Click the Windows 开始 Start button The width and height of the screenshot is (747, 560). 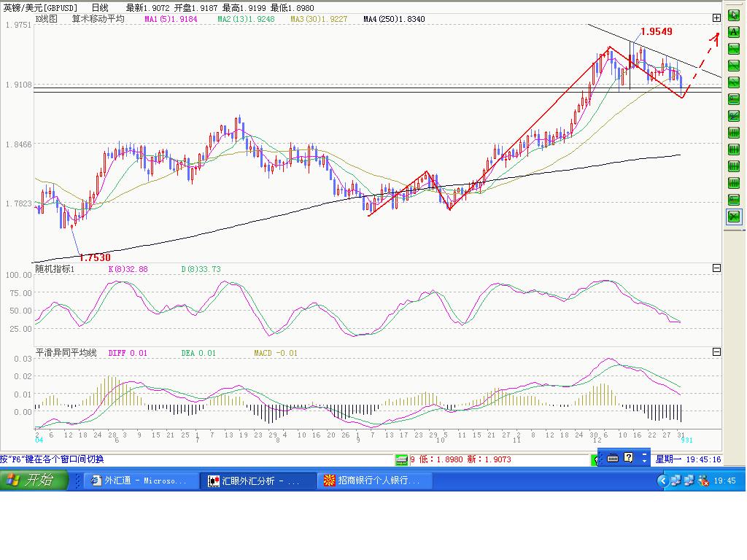pos(34,481)
